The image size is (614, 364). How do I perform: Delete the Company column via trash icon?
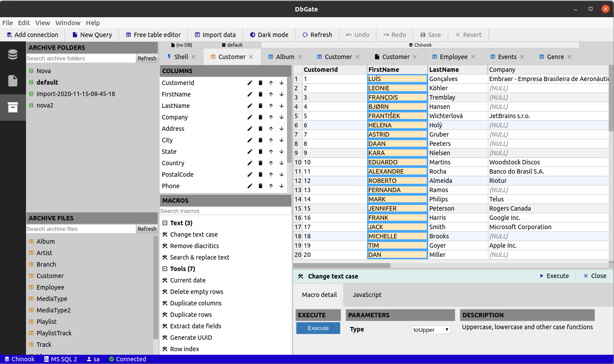(x=260, y=117)
